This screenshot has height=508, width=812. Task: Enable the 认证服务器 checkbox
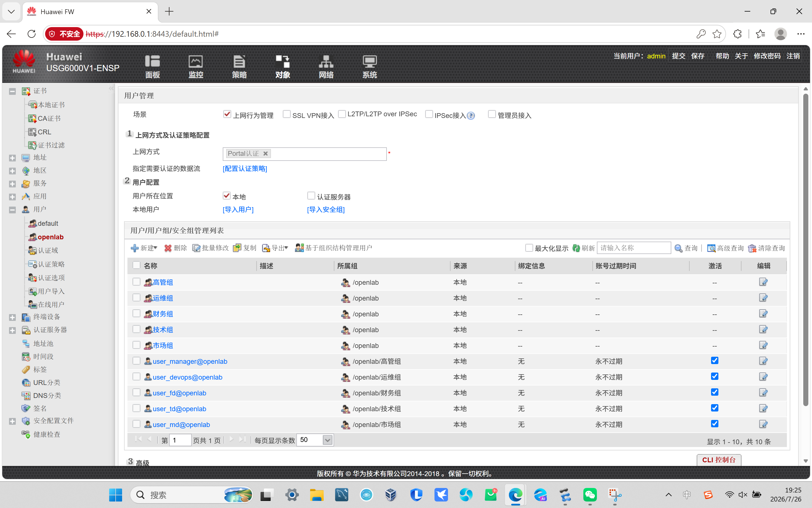(311, 196)
